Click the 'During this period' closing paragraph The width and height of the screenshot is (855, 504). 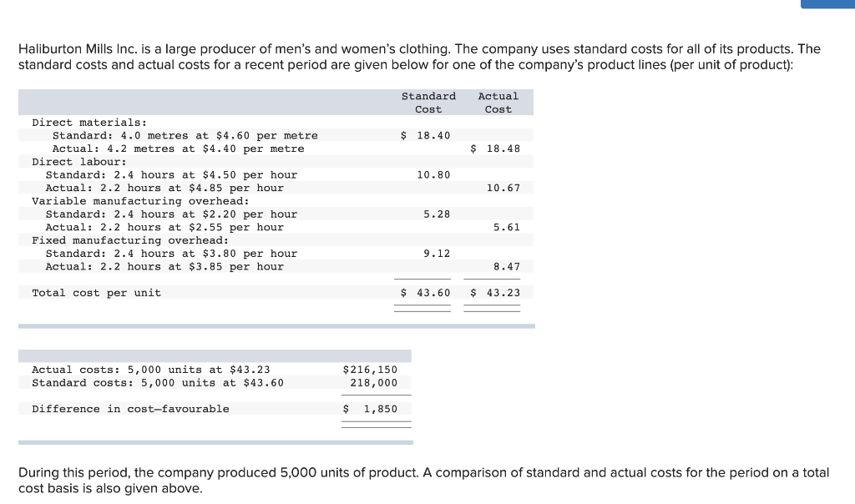click(423, 480)
